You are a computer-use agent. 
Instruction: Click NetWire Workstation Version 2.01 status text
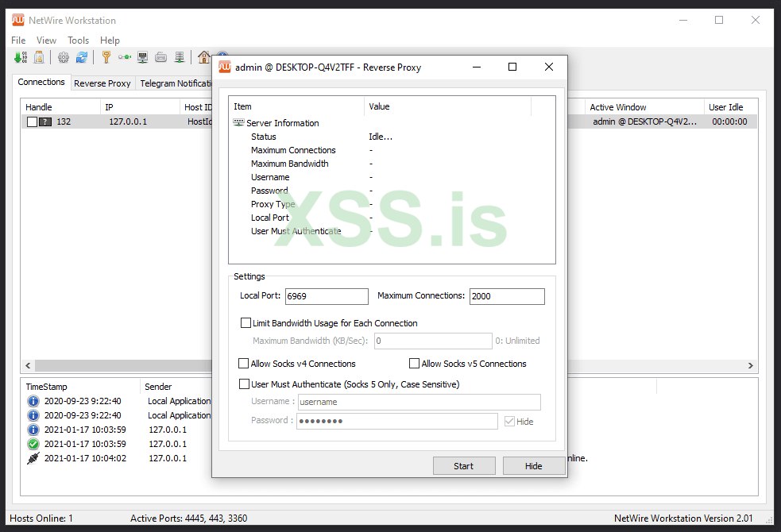click(682, 518)
